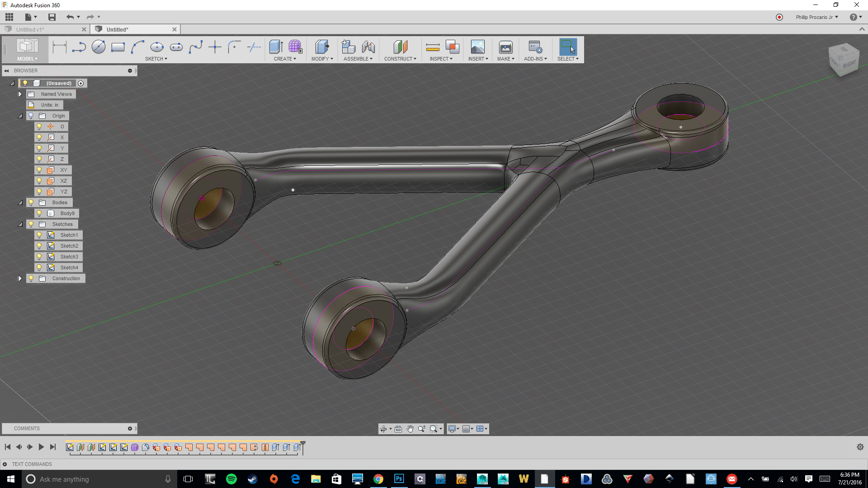Click the spline sketch tool icon
The height and width of the screenshot is (488, 868).
[x=196, y=47]
